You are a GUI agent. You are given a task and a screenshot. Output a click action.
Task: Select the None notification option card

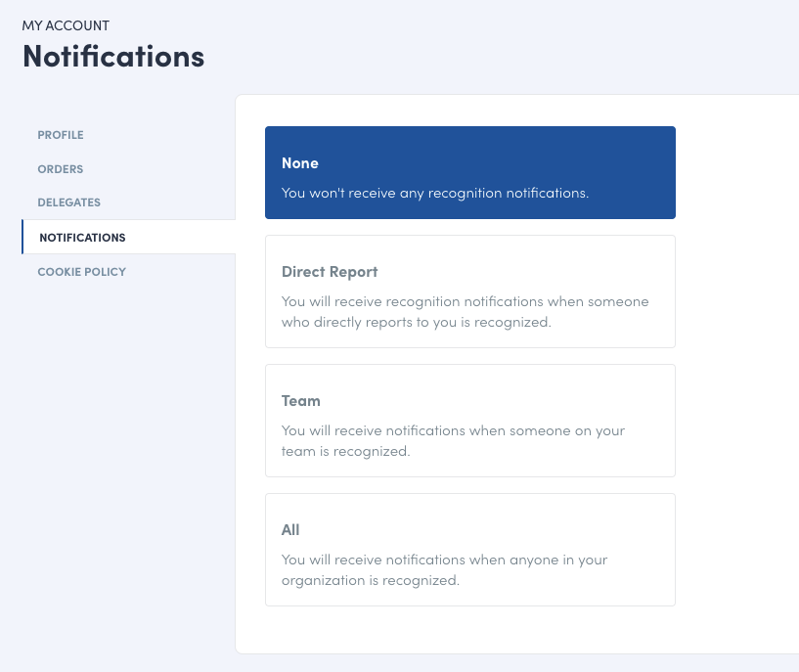coord(469,172)
